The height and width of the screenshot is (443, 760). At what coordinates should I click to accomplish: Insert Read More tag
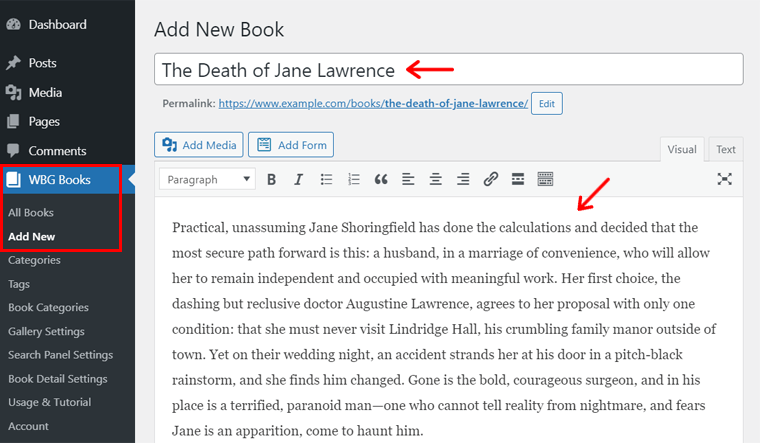(517, 180)
